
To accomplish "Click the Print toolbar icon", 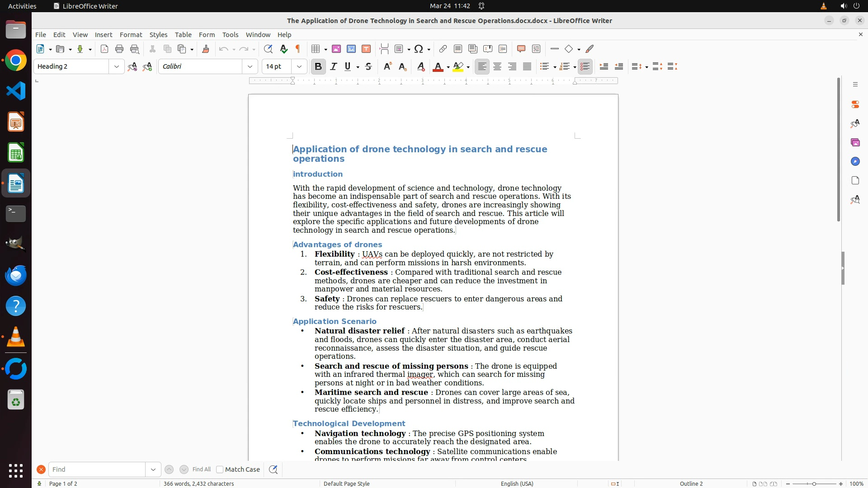I will pos(119,49).
